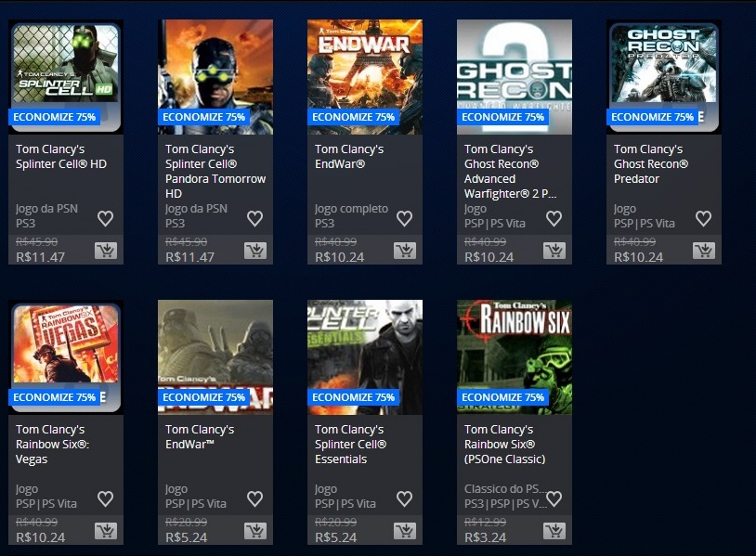Open the PSP EndWar soldiers cover art
This screenshot has height=556, width=756.
(215, 357)
